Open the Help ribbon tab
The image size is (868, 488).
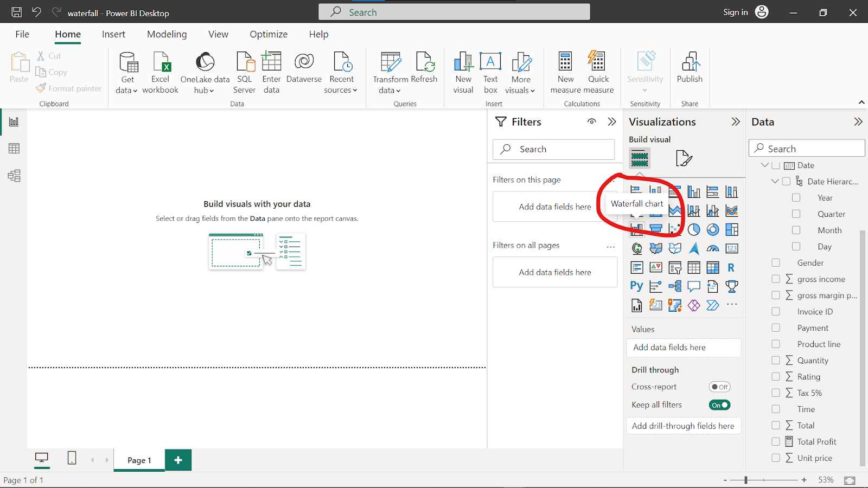(x=318, y=34)
